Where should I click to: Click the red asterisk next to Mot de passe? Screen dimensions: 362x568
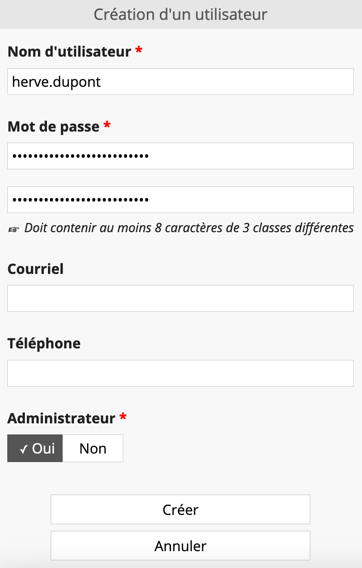click(x=107, y=125)
